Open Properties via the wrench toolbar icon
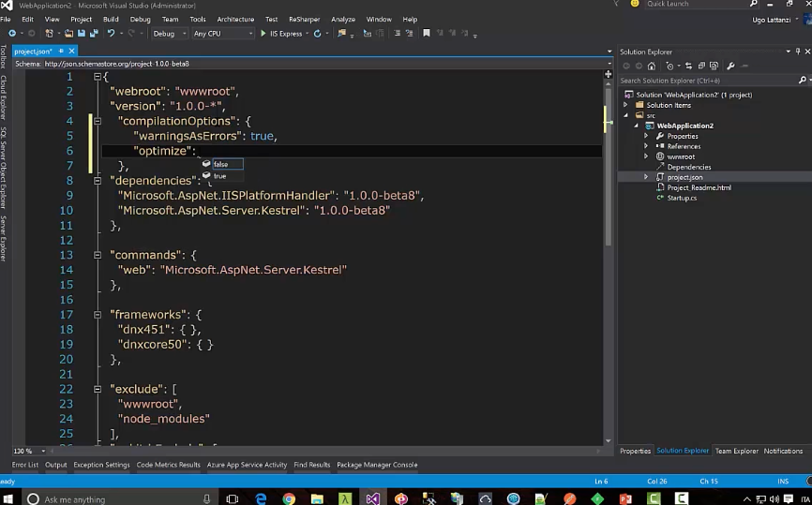812x505 pixels. (x=730, y=66)
